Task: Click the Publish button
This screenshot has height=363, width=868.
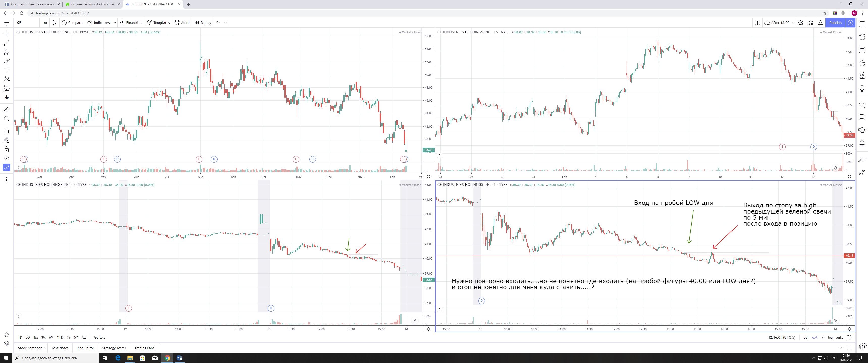Action: pos(835,22)
